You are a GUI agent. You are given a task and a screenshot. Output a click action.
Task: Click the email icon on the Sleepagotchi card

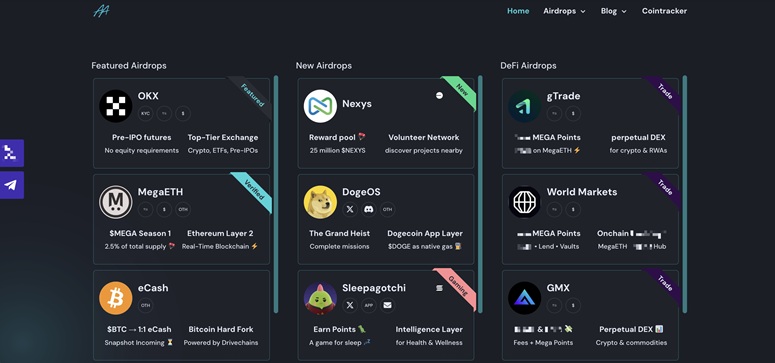(388, 305)
